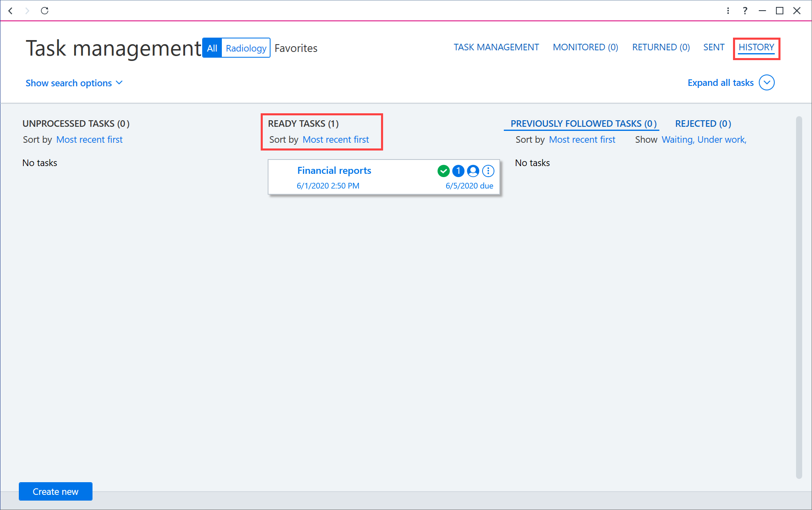Click the refresh icon in title bar
This screenshot has width=812, height=510.
45,11
